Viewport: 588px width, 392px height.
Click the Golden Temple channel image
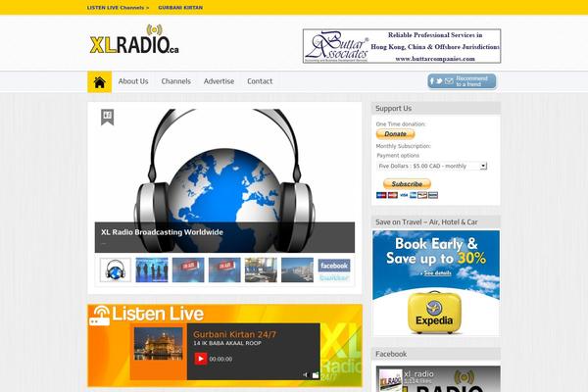point(158,344)
